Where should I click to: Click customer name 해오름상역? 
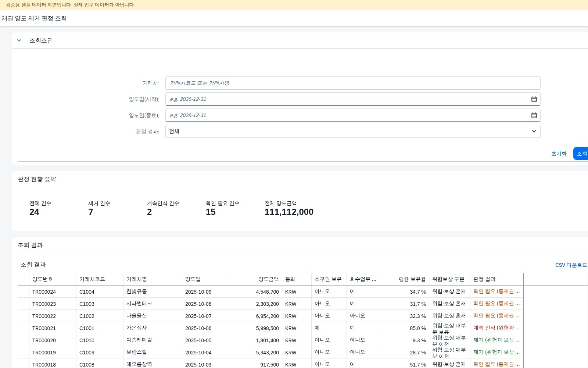point(139,364)
